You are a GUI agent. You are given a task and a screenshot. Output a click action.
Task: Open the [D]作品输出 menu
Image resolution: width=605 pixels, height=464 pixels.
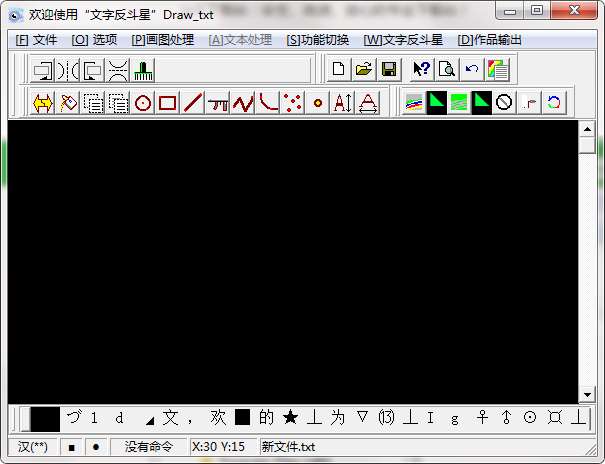tap(489, 40)
